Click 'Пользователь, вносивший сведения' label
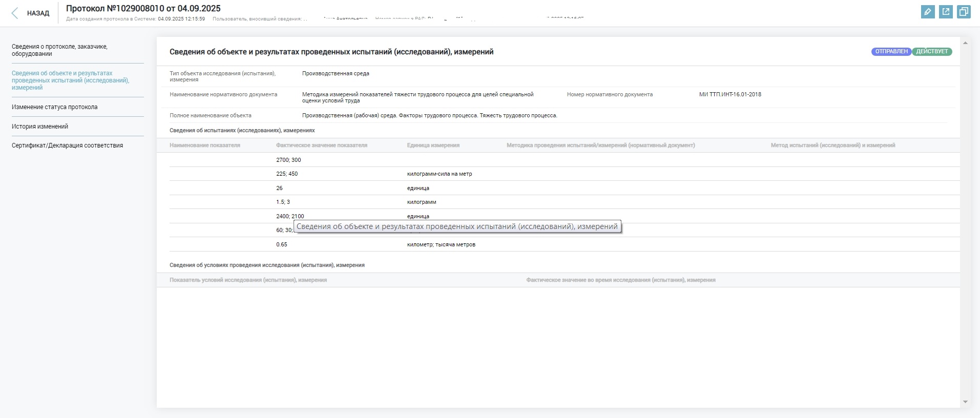Viewport: 980px width, 418px height. [257, 19]
